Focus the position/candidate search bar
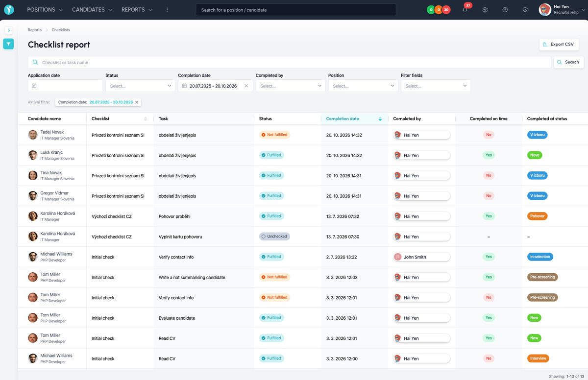Image resolution: width=588 pixels, height=380 pixels. pos(296,10)
